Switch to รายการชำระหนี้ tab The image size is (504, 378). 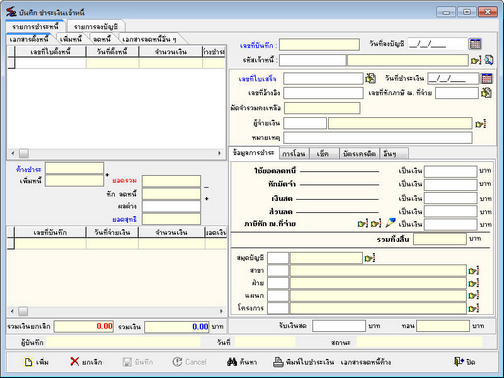coord(35,26)
